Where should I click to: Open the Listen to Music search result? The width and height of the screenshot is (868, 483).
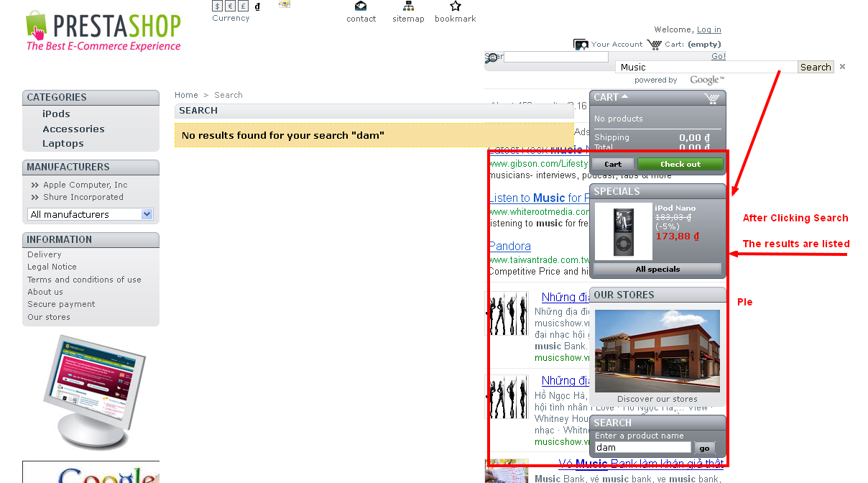(539, 198)
